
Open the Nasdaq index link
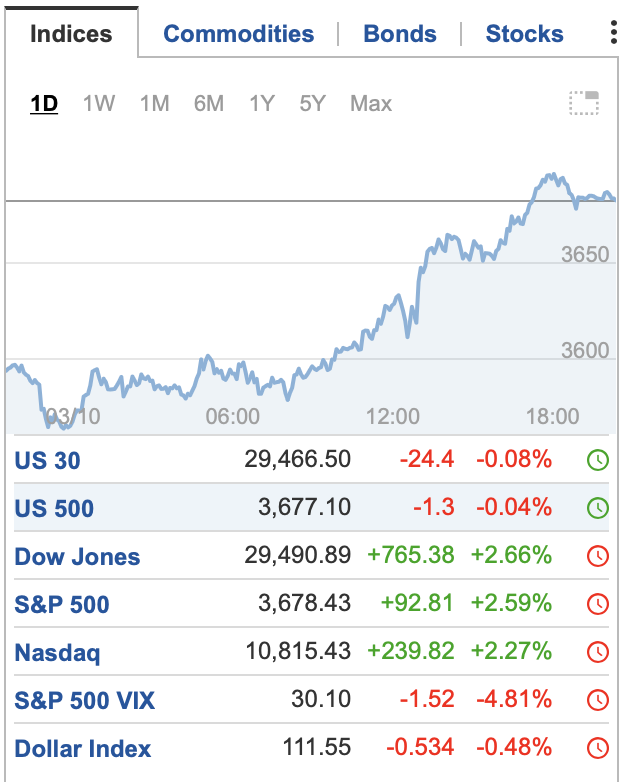click(57, 653)
